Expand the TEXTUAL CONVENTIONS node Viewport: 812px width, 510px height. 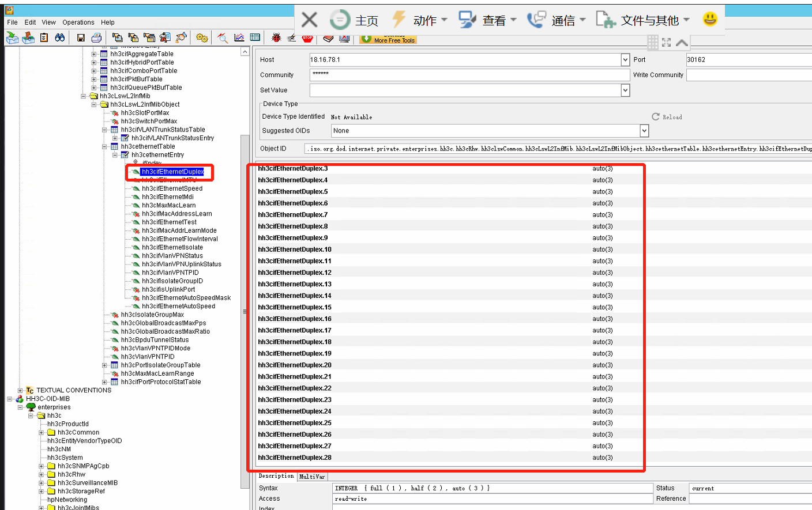[x=20, y=390]
